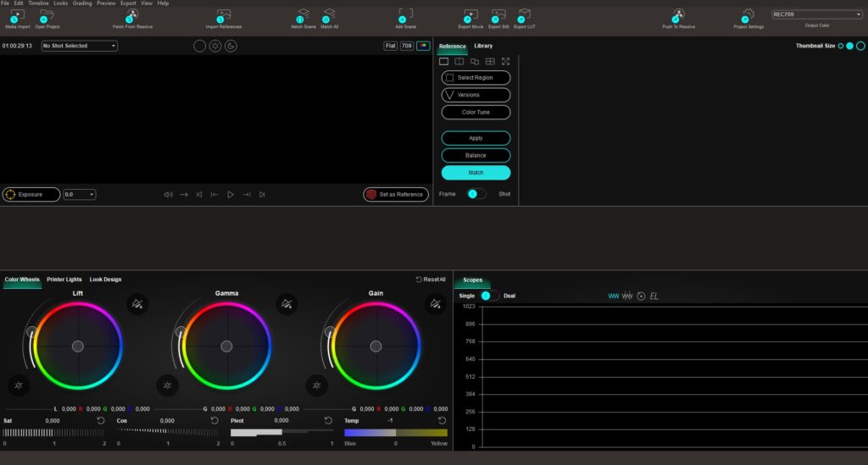Viewport: 868px width, 465px height.
Task: Reset the Temp value
Action: [442, 421]
